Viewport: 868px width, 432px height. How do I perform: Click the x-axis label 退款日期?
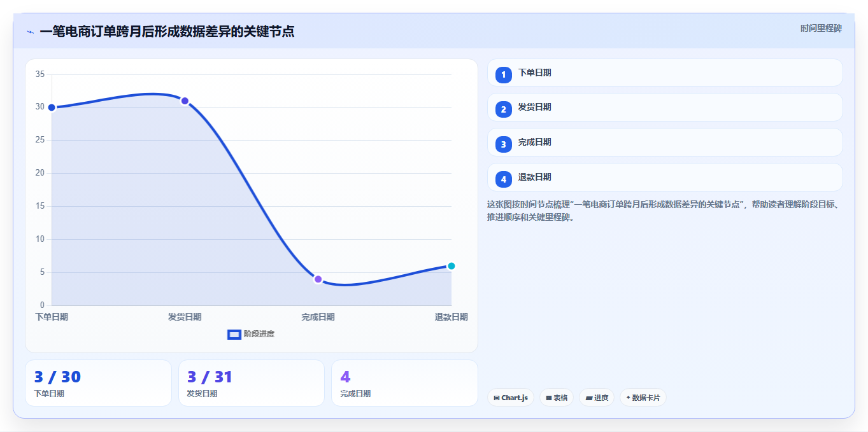(x=452, y=317)
